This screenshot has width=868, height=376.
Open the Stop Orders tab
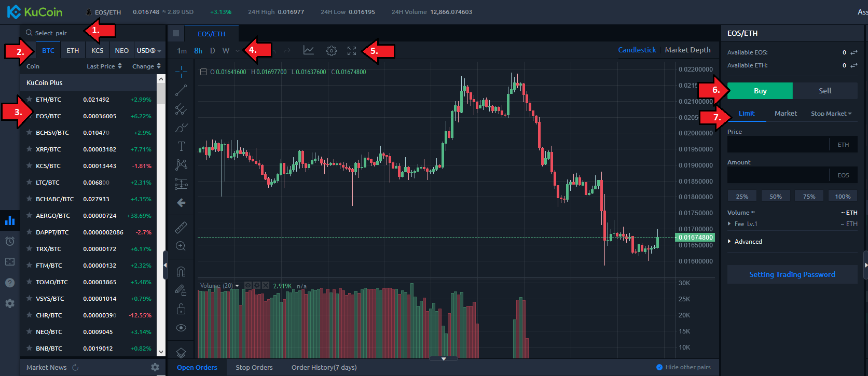click(254, 367)
